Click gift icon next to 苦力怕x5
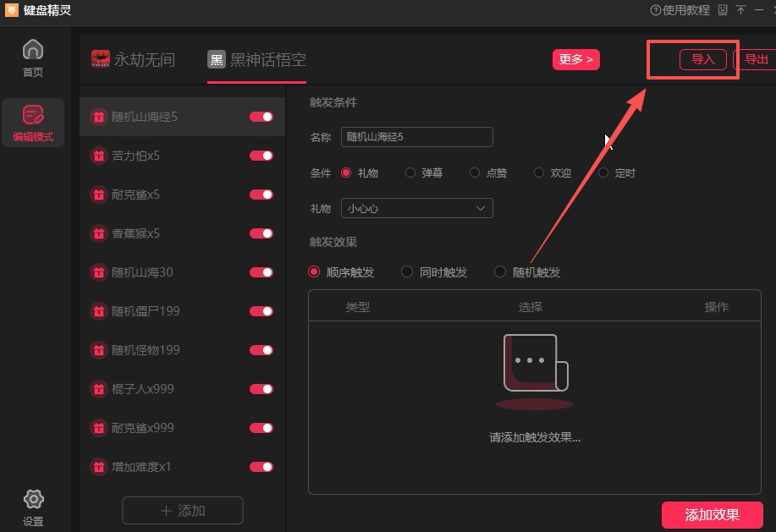 pos(99,156)
